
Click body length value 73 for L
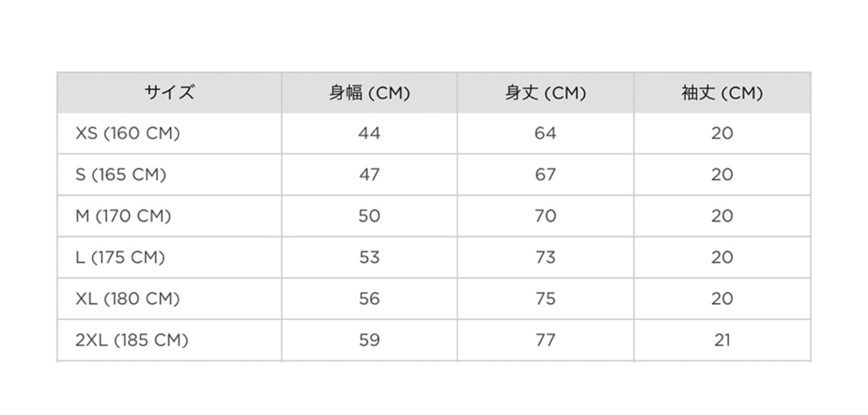546,257
